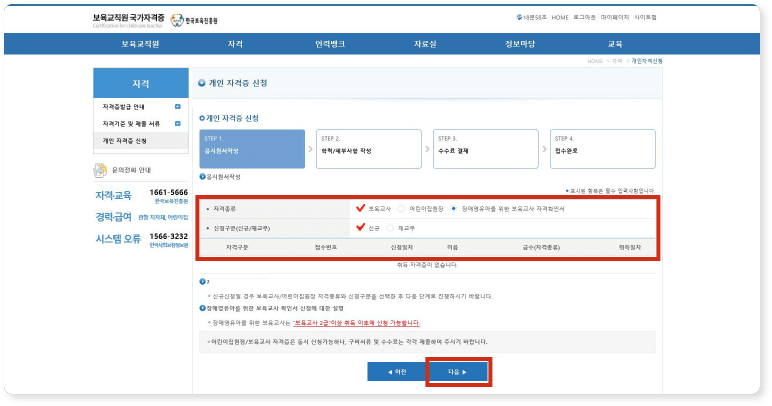Click the 시스템 오류 contact label
Viewport: 772px width, 406px height.
(118, 239)
